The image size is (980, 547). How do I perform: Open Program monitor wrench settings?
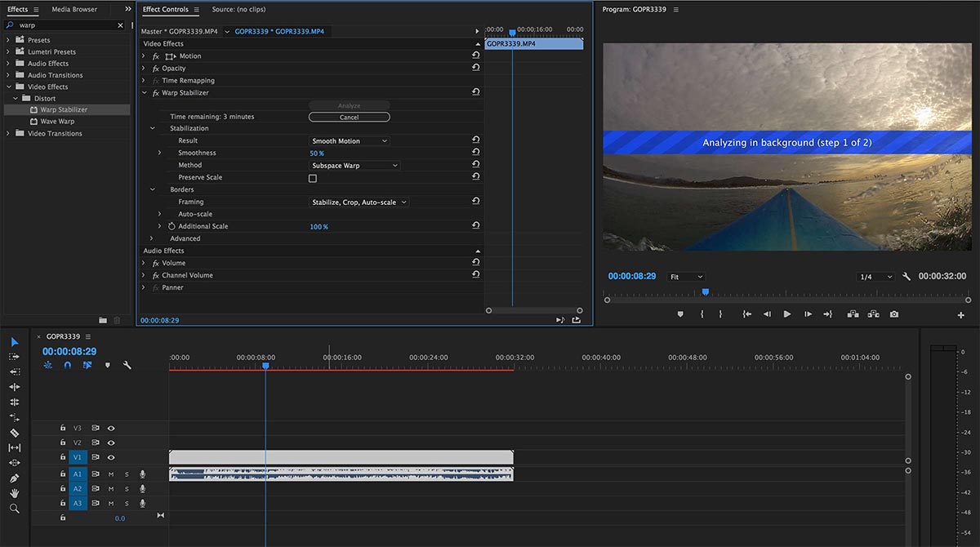click(906, 277)
